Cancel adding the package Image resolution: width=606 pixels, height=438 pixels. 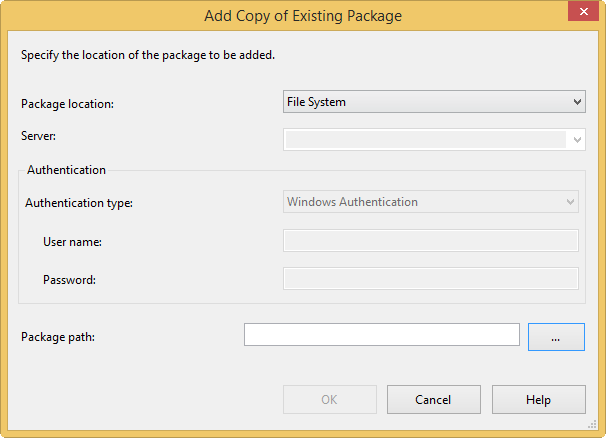pos(433,400)
